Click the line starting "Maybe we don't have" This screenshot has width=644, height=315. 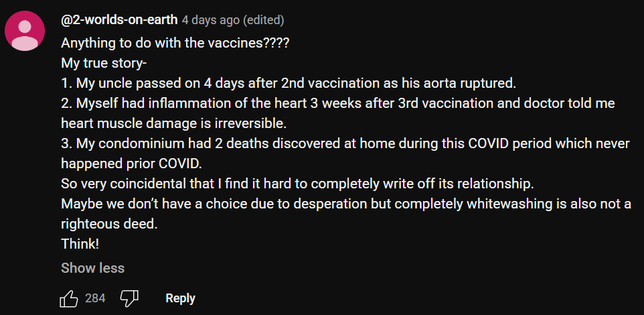click(x=345, y=204)
